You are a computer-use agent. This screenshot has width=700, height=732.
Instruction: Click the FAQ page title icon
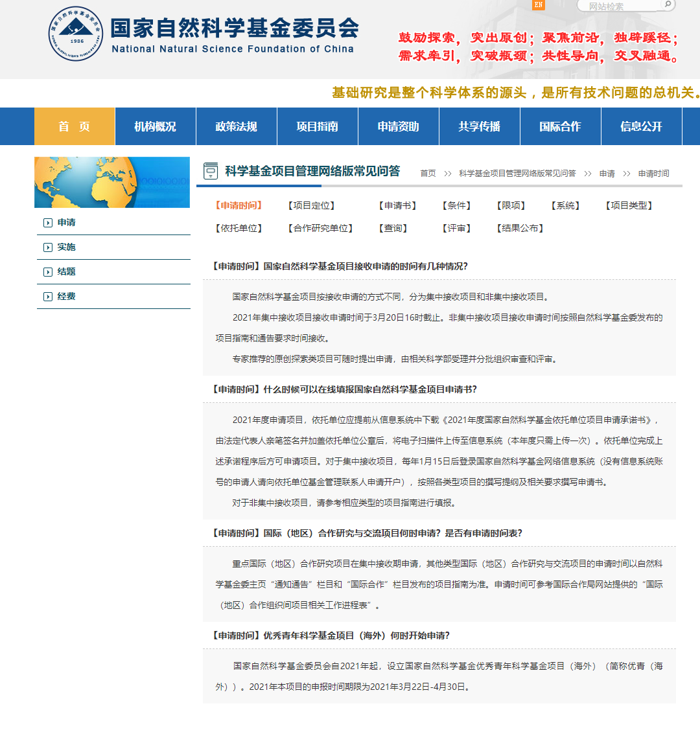pos(211,171)
